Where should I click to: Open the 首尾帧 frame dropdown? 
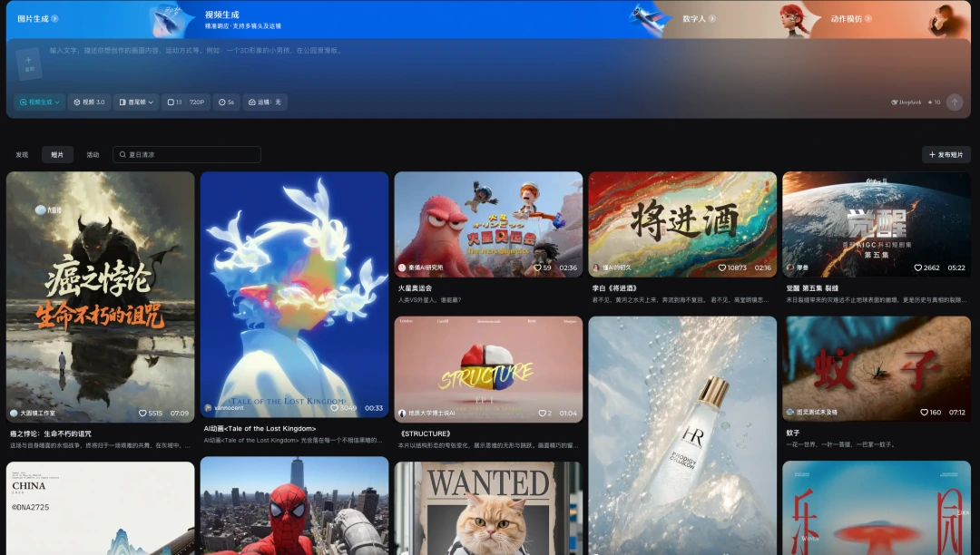[x=136, y=102]
